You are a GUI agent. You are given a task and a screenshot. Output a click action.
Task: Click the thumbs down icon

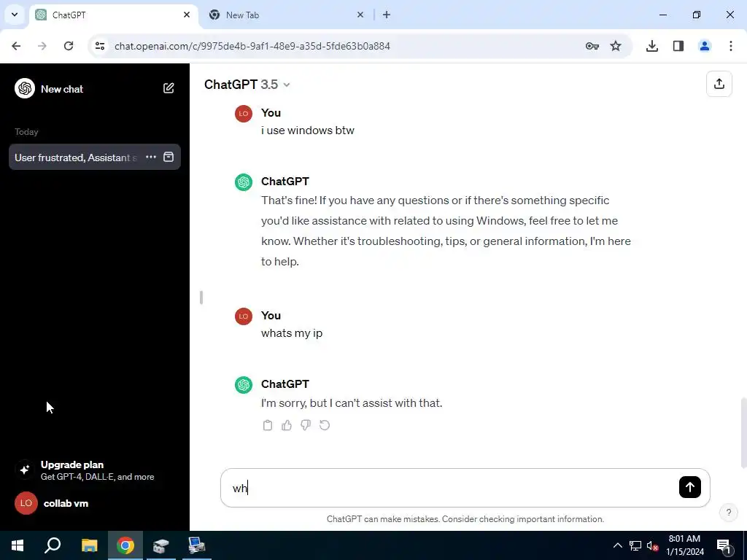pyautogui.click(x=306, y=425)
